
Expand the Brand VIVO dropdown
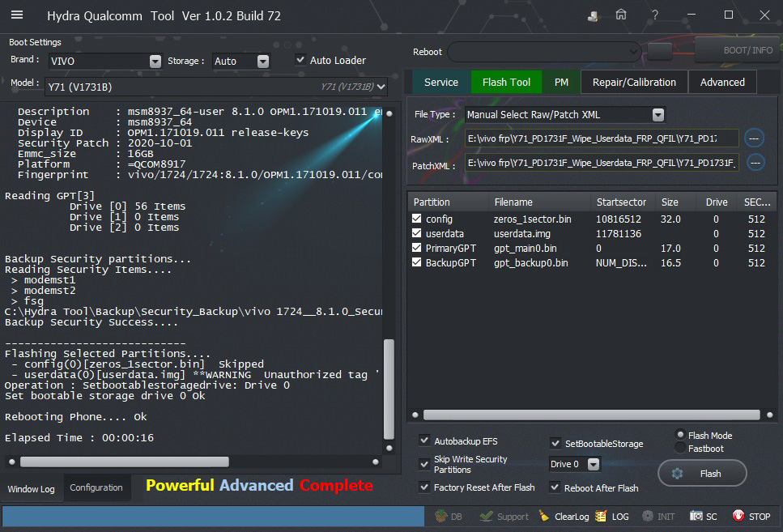(155, 62)
